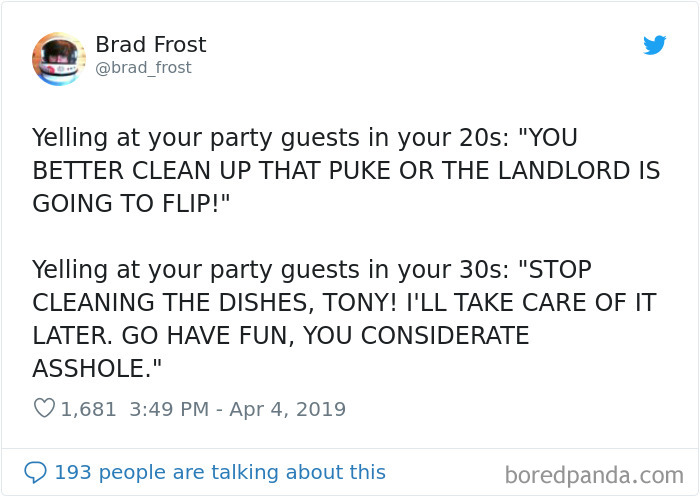Click the word 'CONSIDERATE' in the tweet

(x=445, y=336)
